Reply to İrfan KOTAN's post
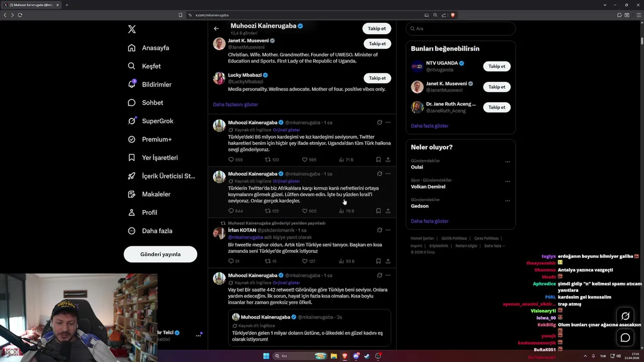 pos(231,261)
